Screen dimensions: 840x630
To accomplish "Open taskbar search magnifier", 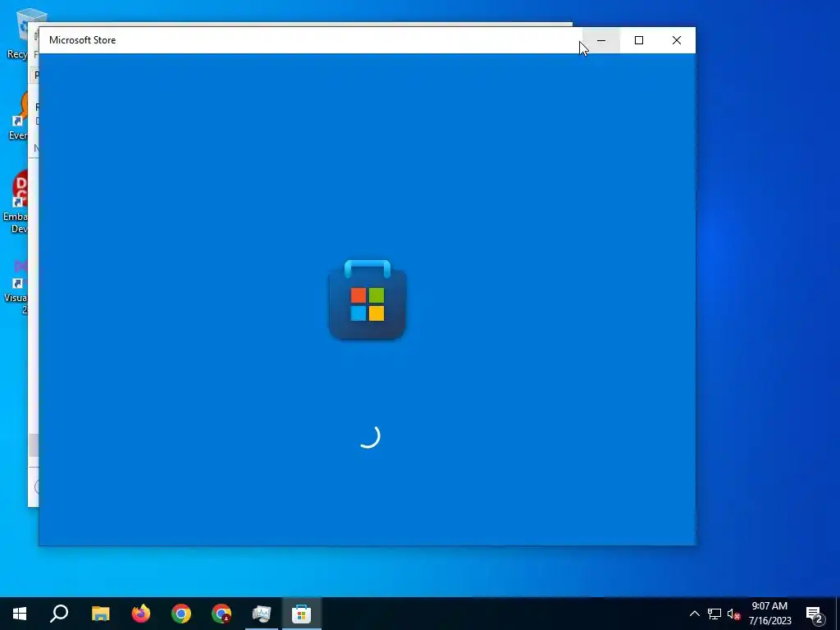I will (x=59, y=614).
